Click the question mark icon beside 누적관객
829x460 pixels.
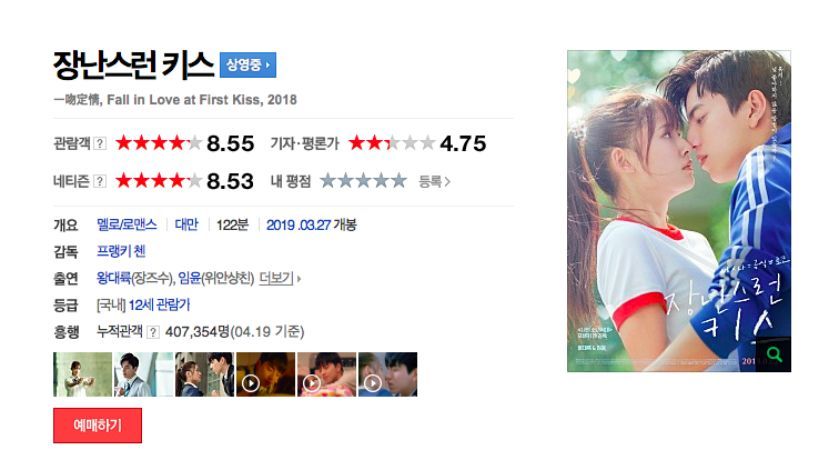tap(153, 332)
